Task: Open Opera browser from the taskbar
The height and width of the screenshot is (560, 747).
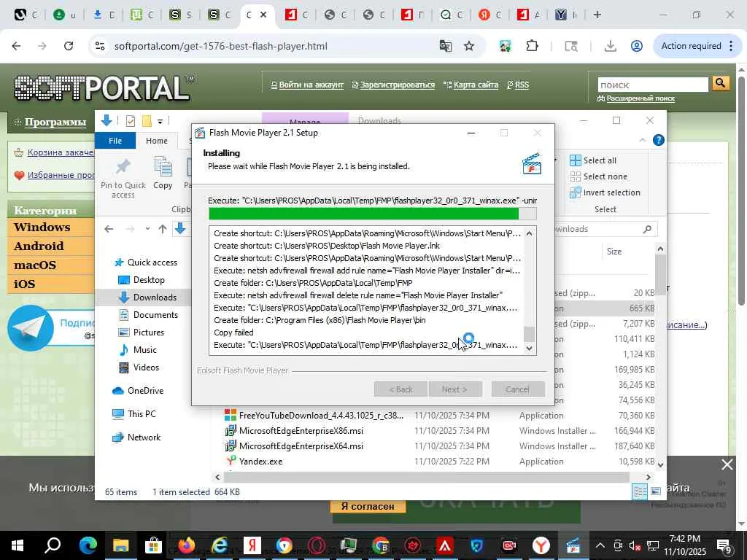Action: pyautogui.click(x=317, y=545)
